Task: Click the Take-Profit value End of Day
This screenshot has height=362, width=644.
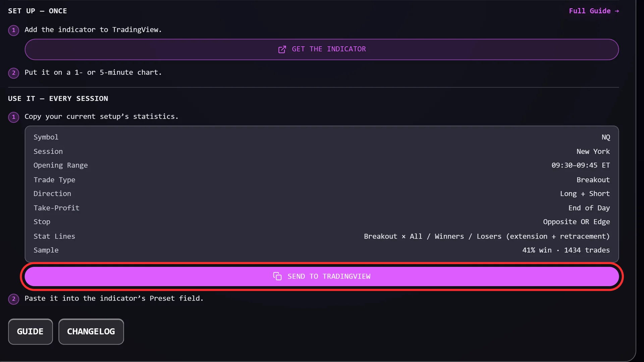Action: click(589, 208)
